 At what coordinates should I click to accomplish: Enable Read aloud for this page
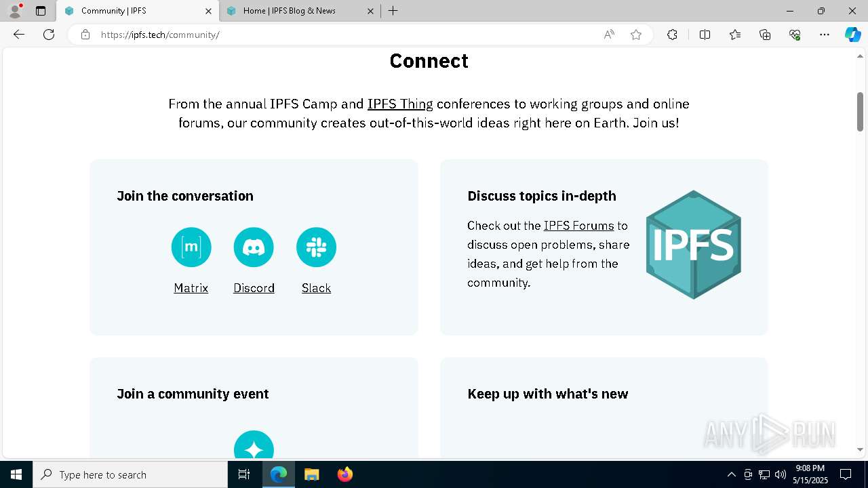click(609, 35)
